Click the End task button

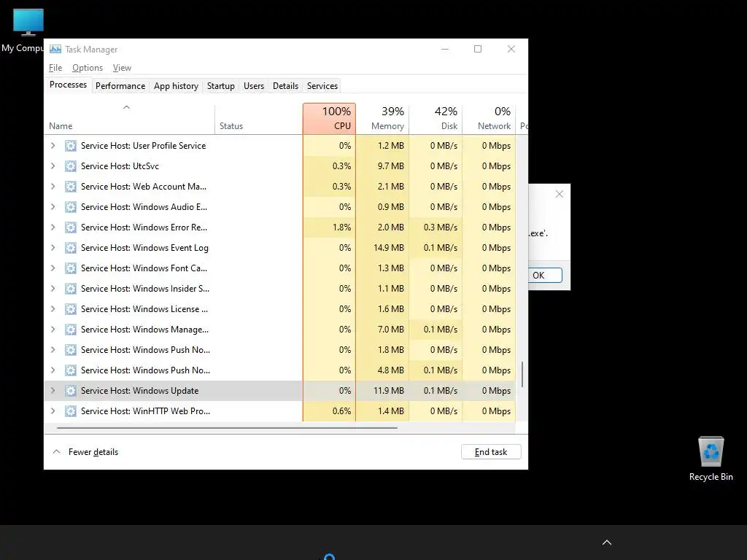pos(491,452)
